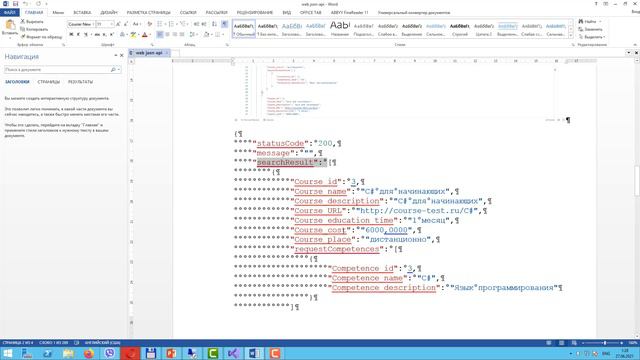Apply the Название (Title) style
This screenshot has height=360, width=640.
pyautogui.click(x=340, y=29)
